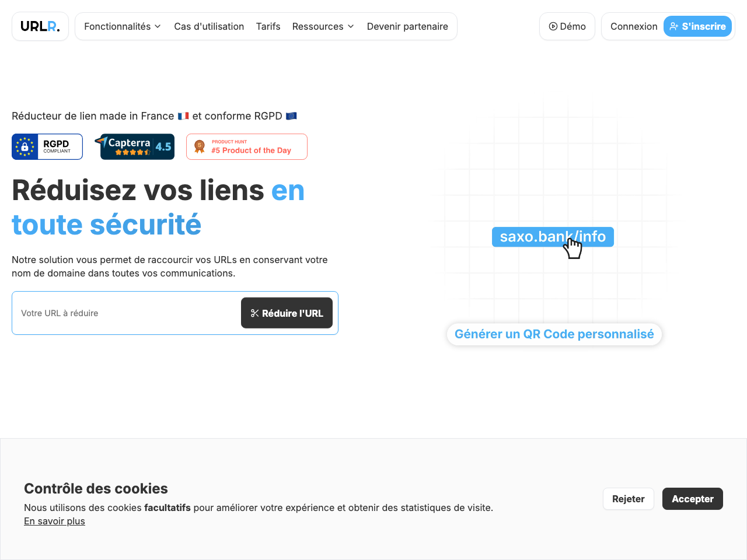Click the Capterra 4.5 rating badge
This screenshot has height=560, width=747.
coord(135,146)
